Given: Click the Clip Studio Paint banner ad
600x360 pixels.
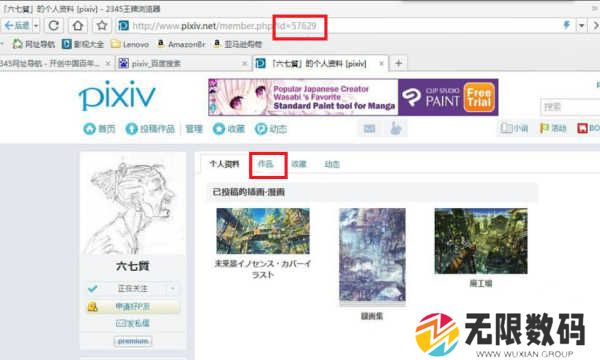Looking at the screenshot, I should coord(353,97).
